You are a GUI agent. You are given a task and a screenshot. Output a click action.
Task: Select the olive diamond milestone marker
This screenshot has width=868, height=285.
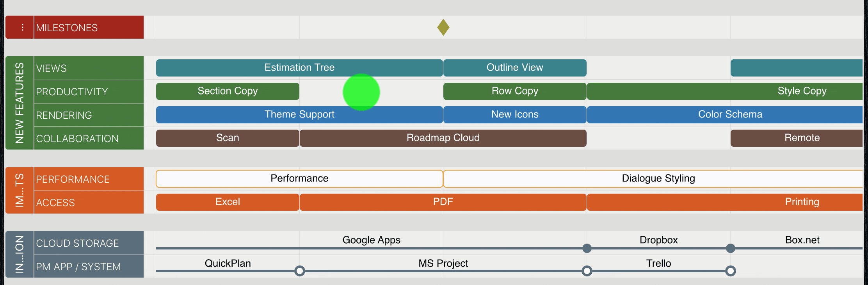(x=443, y=27)
